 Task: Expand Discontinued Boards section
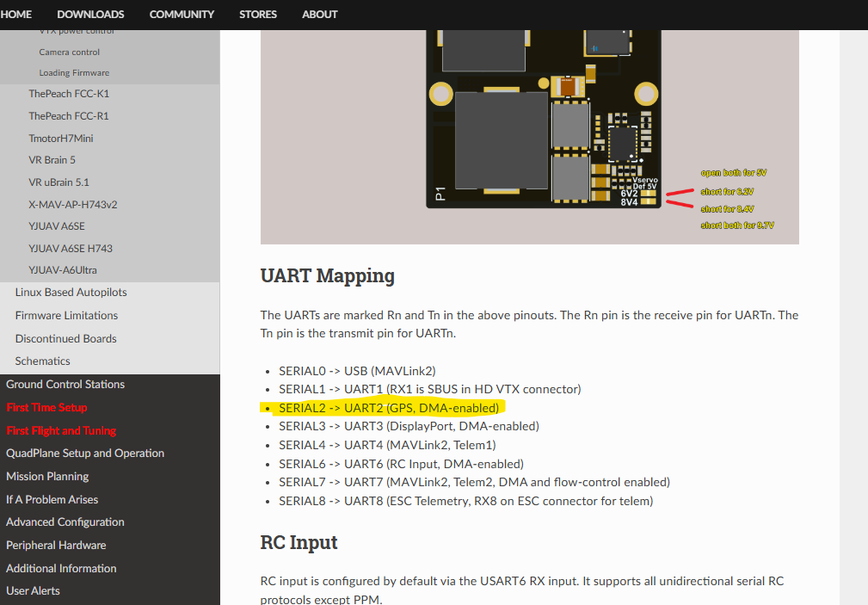[x=65, y=339]
